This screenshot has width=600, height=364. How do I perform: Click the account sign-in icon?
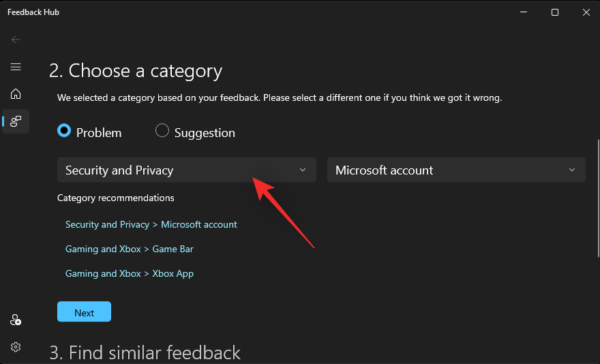(16, 320)
